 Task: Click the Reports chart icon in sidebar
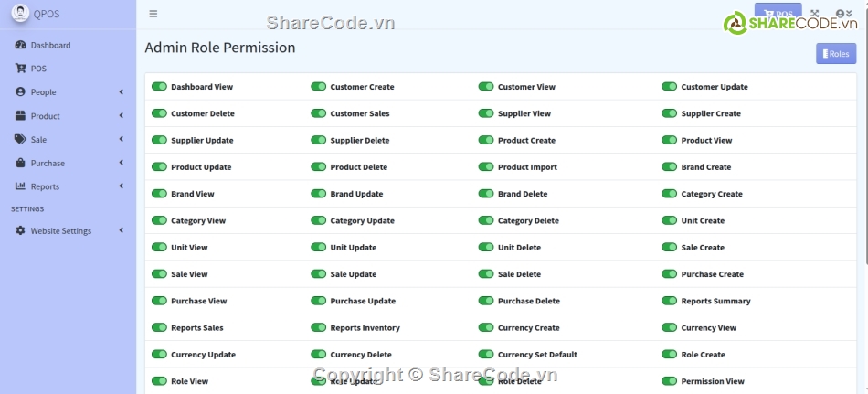20,186
